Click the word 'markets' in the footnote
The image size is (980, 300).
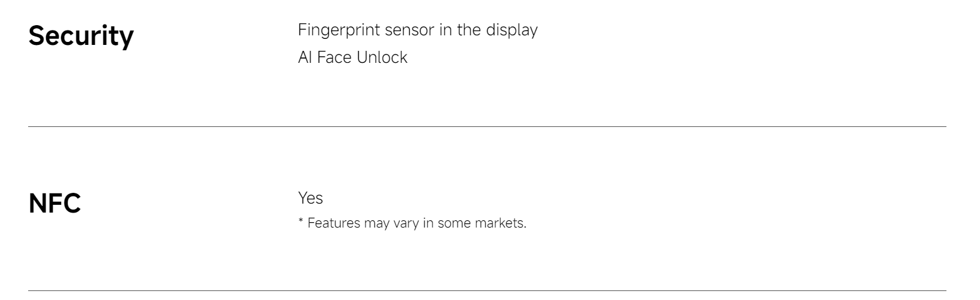pos(500,223)
